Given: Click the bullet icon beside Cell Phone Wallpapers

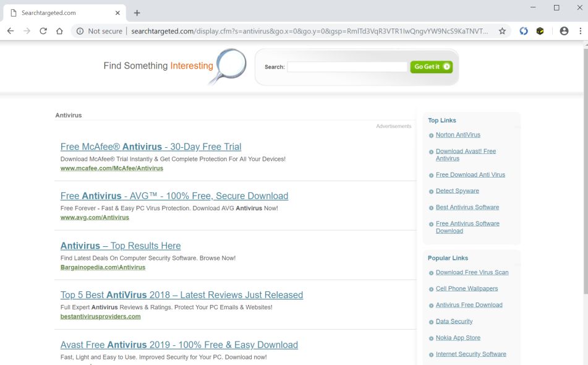Looking at the screenshot, I should (x=431, y=290).
